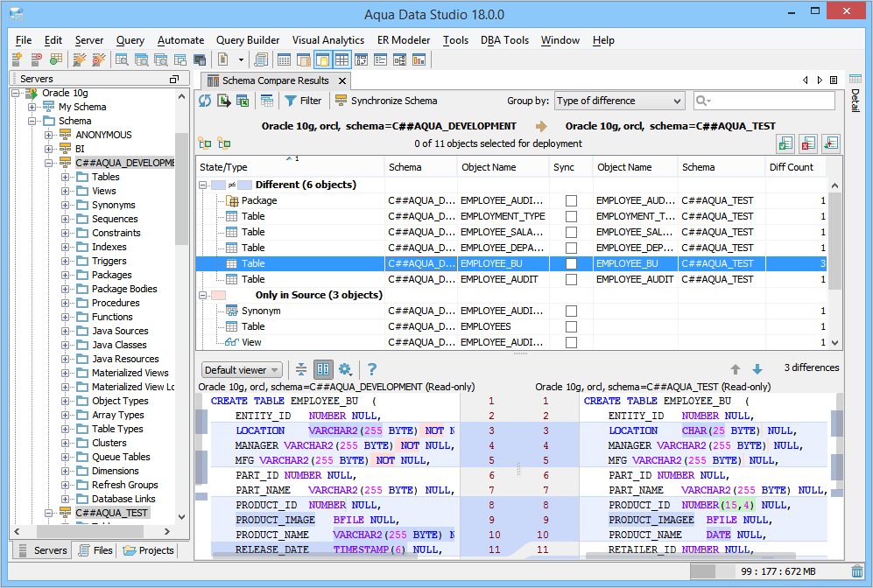Image resolution: width=873 pixels, height=588 pixels.
Task: Enable Sync for EMPLOYEES table row
Action: [x=571, y=326]
